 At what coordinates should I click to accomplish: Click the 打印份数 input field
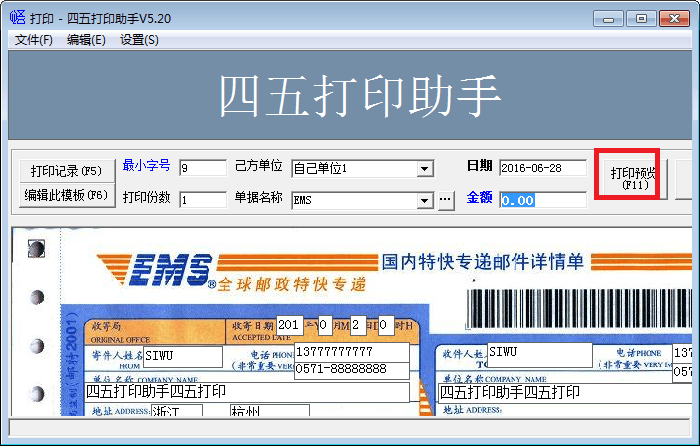click(203, 200)
